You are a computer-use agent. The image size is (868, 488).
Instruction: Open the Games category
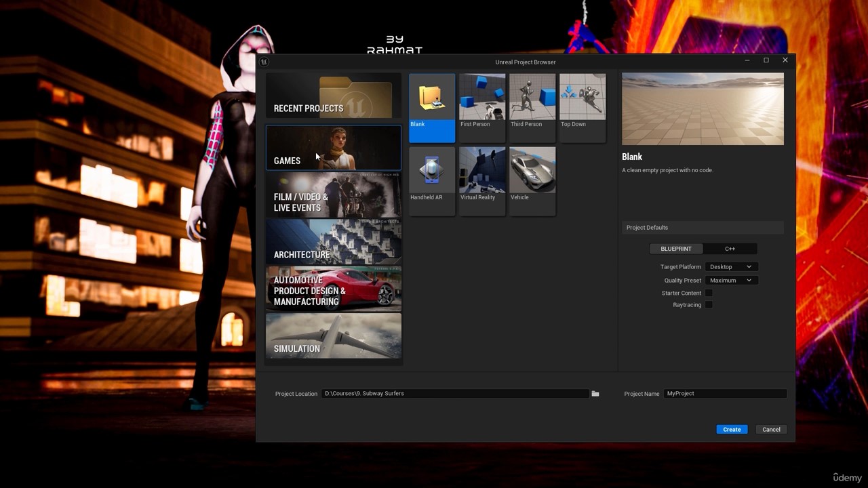click(333, 148)
